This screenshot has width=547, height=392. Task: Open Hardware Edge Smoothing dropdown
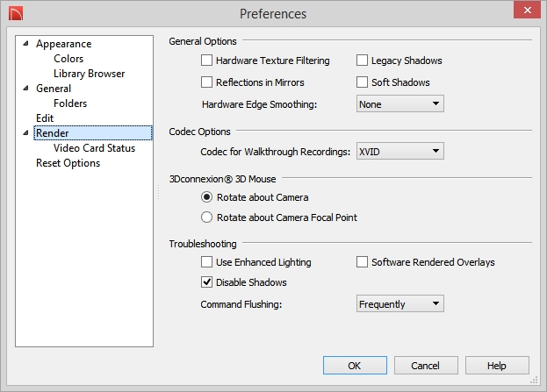pyautogui.click(x=400, y=103)
